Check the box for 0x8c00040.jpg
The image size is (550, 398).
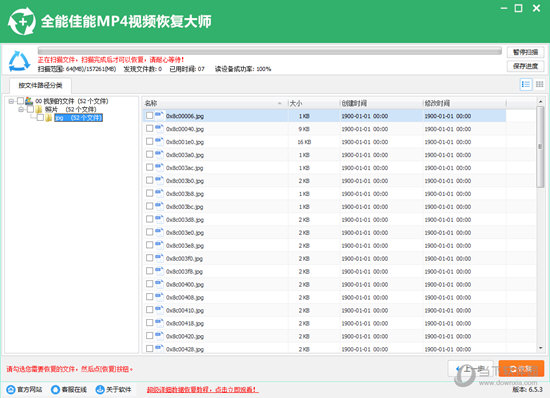[x=149, y=128]
